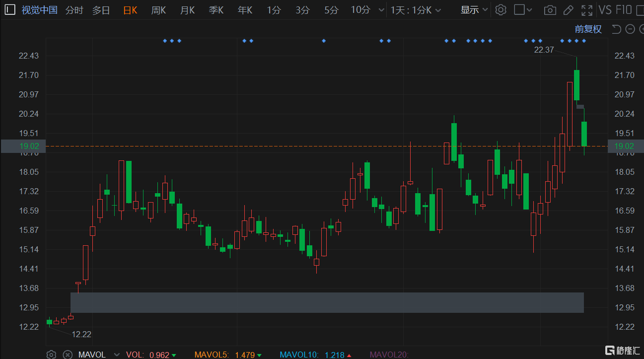Select the pencil drawing tool

click(x=569, y=10)
